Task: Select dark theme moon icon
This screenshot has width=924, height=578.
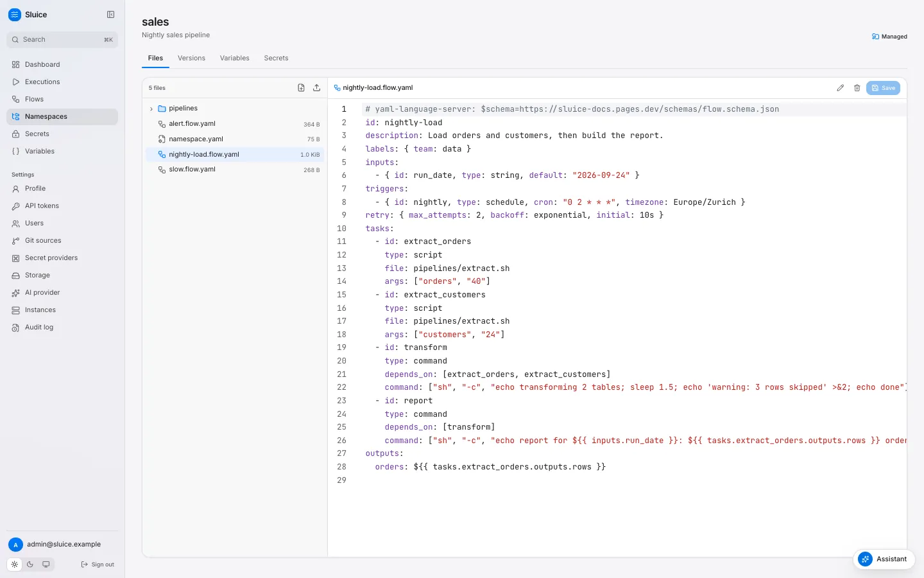Action: click(x=30, y=565)
